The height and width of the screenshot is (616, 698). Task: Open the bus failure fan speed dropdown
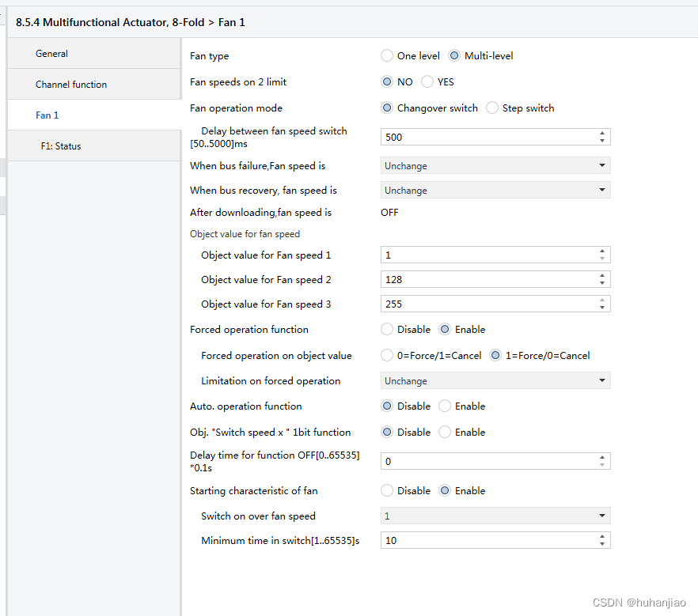pyautogui.click(x=495, y=166)
